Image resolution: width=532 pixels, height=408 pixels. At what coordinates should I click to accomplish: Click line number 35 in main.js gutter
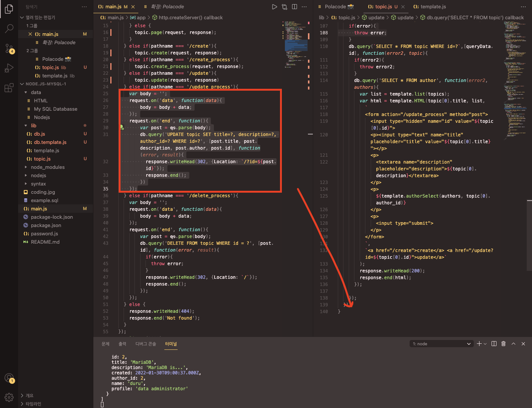click(105, 189)
